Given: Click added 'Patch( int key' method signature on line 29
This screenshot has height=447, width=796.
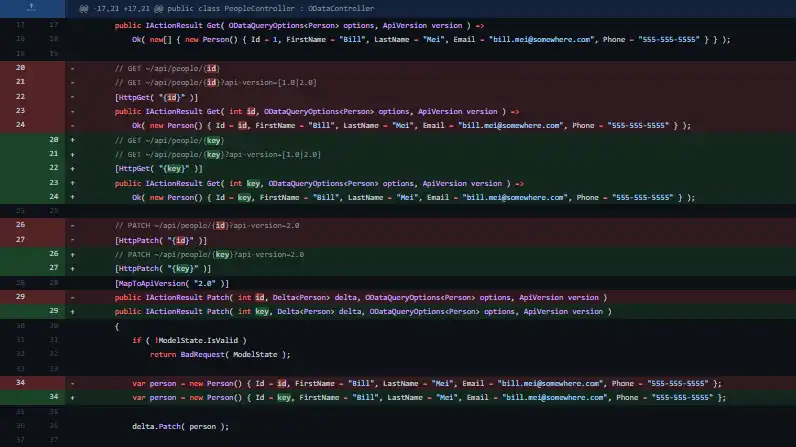Looking at the screenshot, I should [238, 312].
